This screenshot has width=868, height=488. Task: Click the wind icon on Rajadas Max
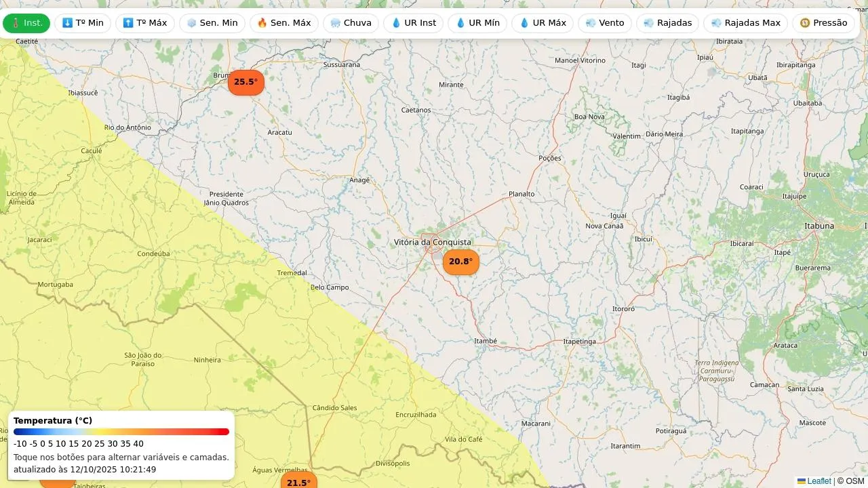(x=716, y=23)
